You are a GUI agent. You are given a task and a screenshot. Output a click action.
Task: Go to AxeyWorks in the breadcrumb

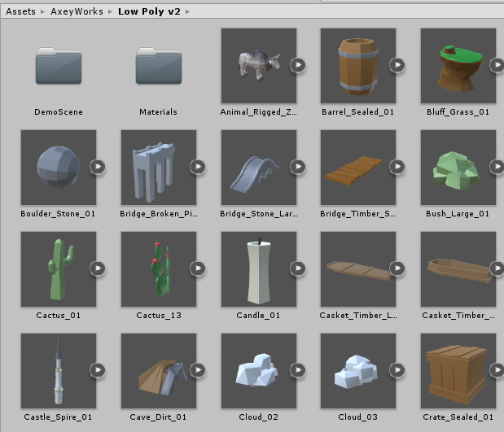[x=77, y=11]
